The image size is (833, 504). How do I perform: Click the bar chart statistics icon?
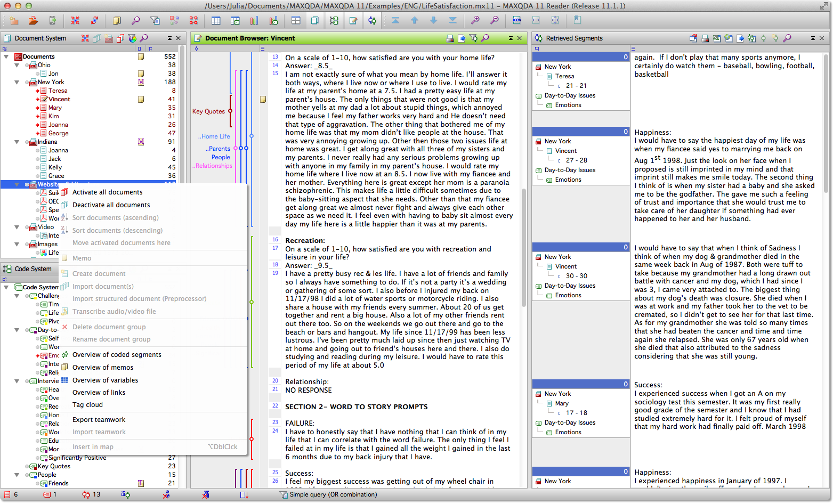[x=254, y=20]
